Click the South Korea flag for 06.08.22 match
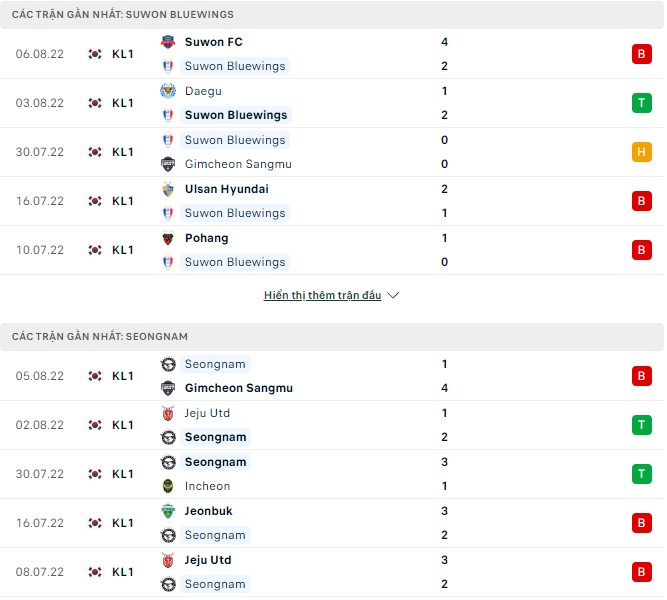 pos(96,54)
